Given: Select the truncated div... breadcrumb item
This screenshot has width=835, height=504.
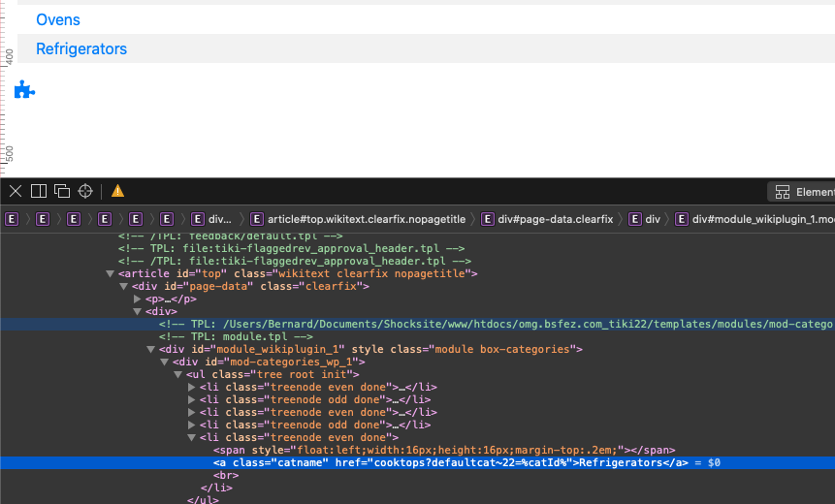Looking at the screenshot, I should click(x=211, y=219).
